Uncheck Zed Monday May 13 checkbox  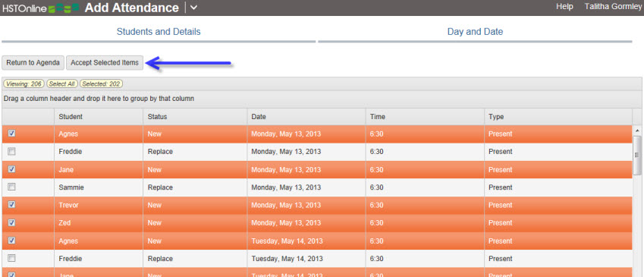12,222
